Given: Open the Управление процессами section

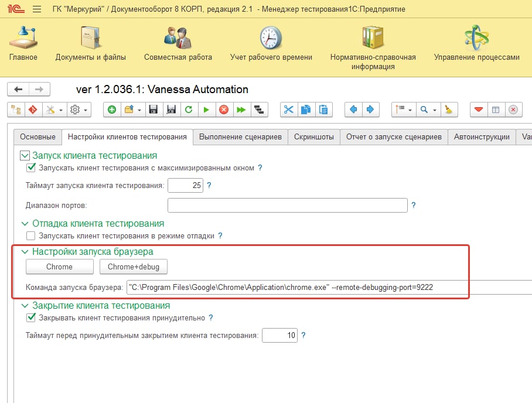Looking at the screenshot, I should point(477,43).
